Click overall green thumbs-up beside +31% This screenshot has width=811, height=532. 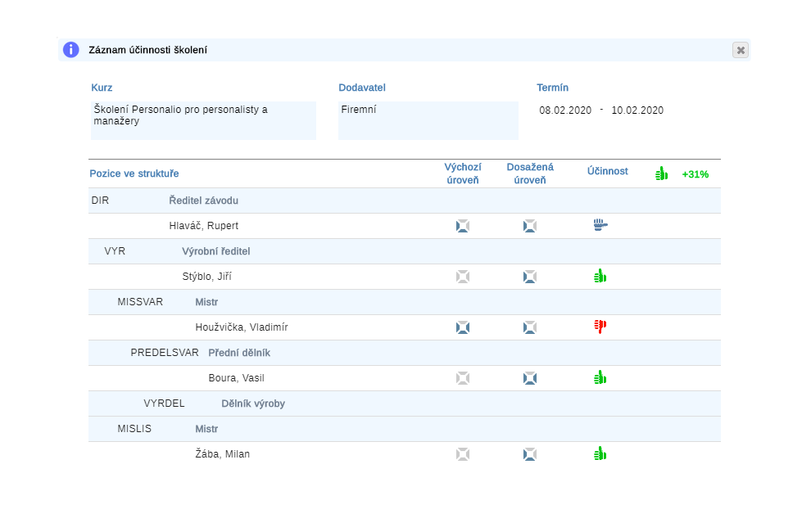click(x=662, y=174)
